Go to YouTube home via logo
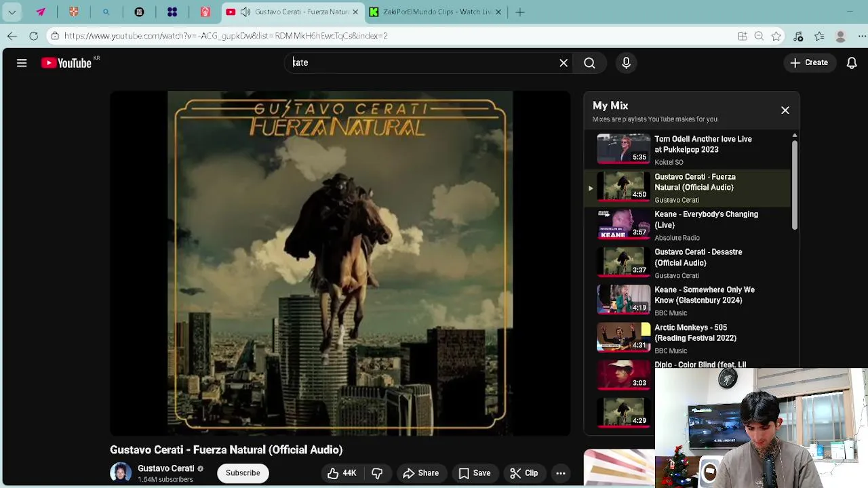The height and width of the screenshot is (488, 868). pyautogui.click(x=66, y=63)
